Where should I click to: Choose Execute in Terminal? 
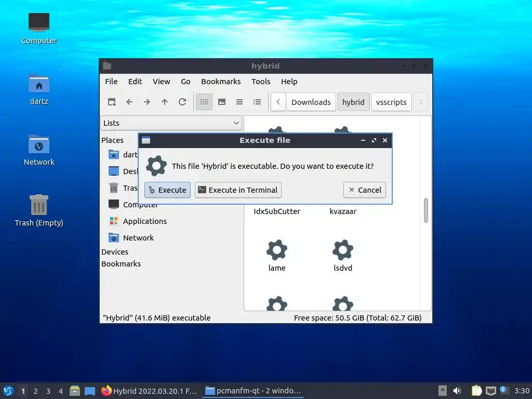238,190
